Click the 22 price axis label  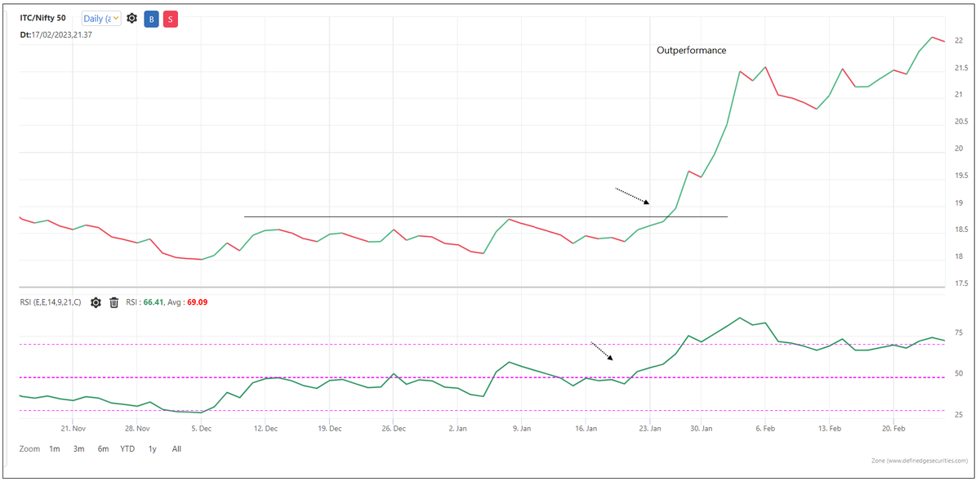(x=959, y=40)
